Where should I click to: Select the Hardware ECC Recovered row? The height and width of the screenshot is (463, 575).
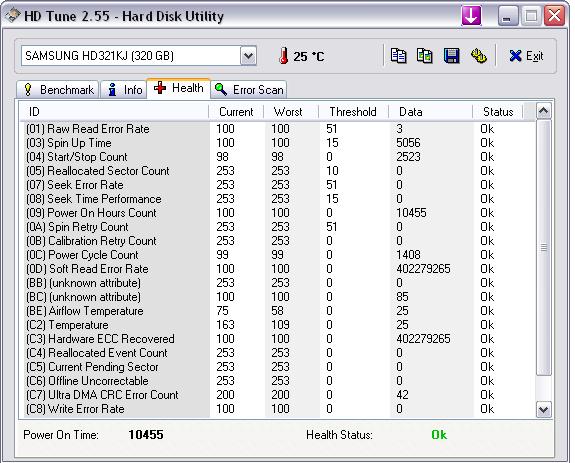click(279, 339)
